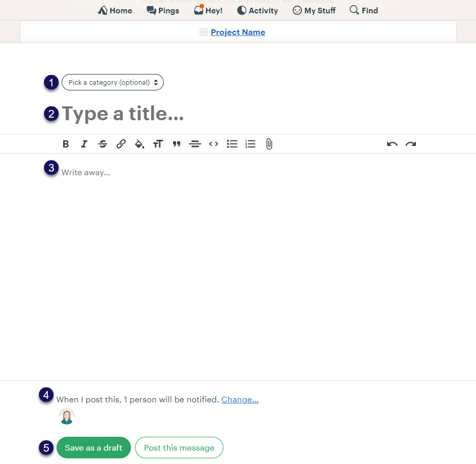Screen dimensions: 476x464
Task: Redo the last edit
Action: tap(411, 144)
